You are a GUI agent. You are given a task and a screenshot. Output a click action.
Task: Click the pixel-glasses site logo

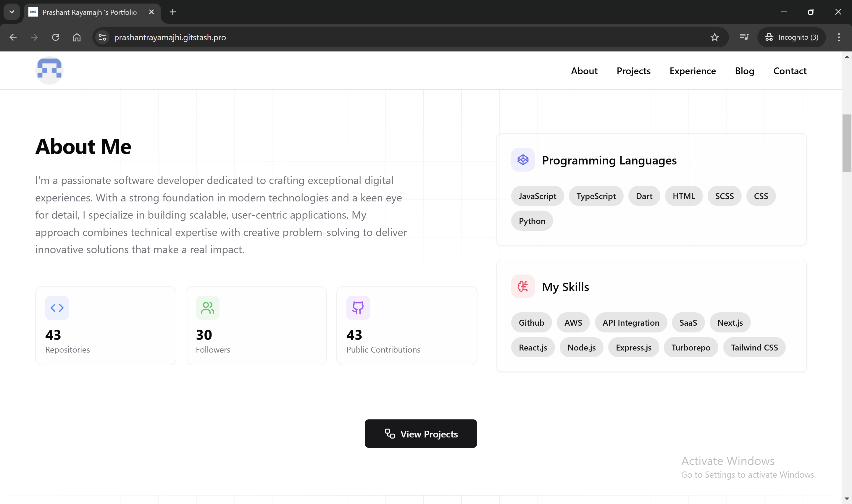tap(49, 70)
